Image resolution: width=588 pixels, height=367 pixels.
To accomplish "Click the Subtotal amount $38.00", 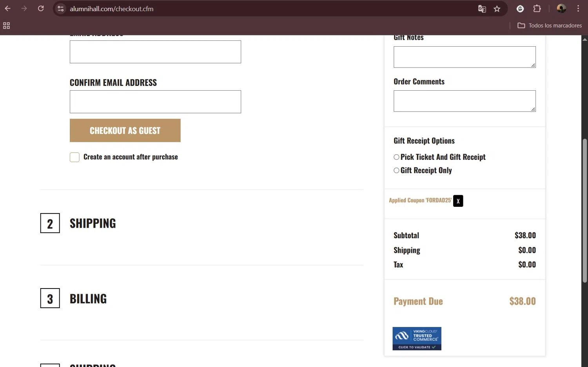I will [x=525, y=235].
